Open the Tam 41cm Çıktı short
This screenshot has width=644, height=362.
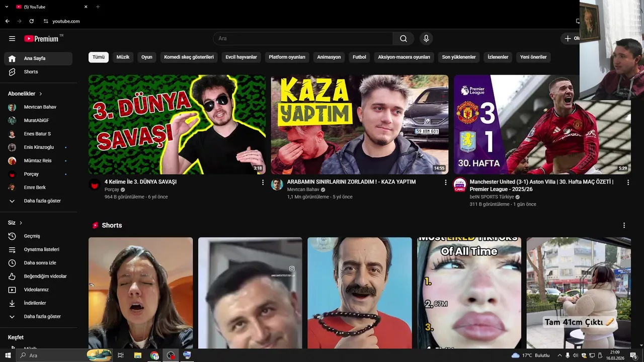pyautogui.click(x=579, y=293)
